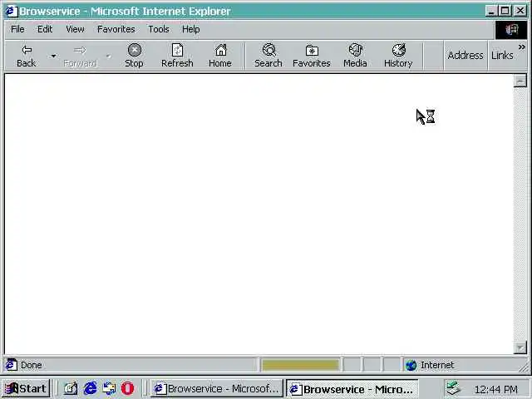Open the Help menu
The width and height of the screenshot is (532, 399).
pyautogui.click(x=190, y=30)
